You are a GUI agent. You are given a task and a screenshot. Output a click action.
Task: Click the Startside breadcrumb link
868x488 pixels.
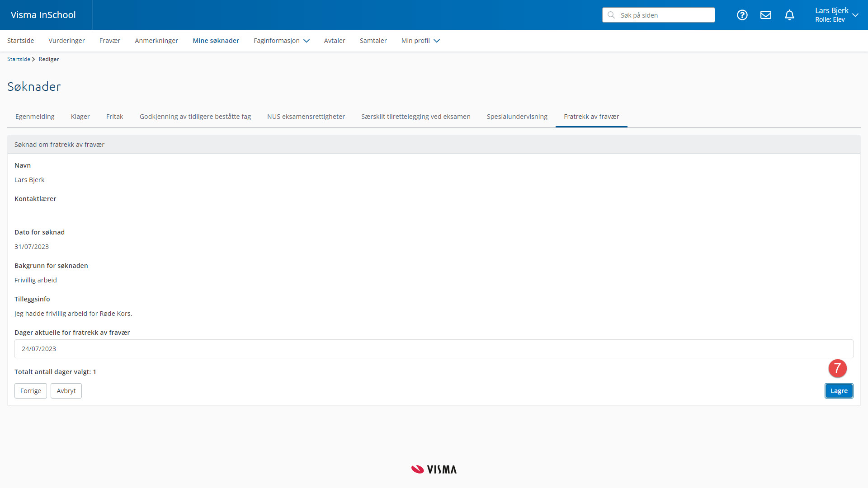click(x=19, y=59)
